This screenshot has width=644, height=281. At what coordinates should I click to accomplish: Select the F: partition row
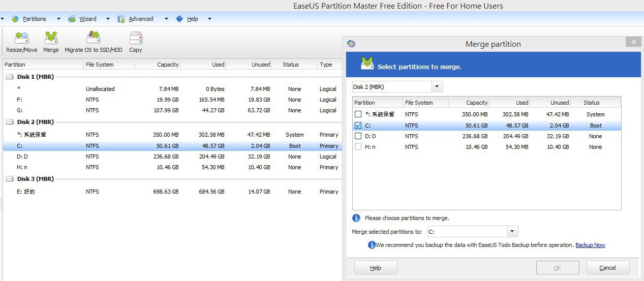pos(172,100)
